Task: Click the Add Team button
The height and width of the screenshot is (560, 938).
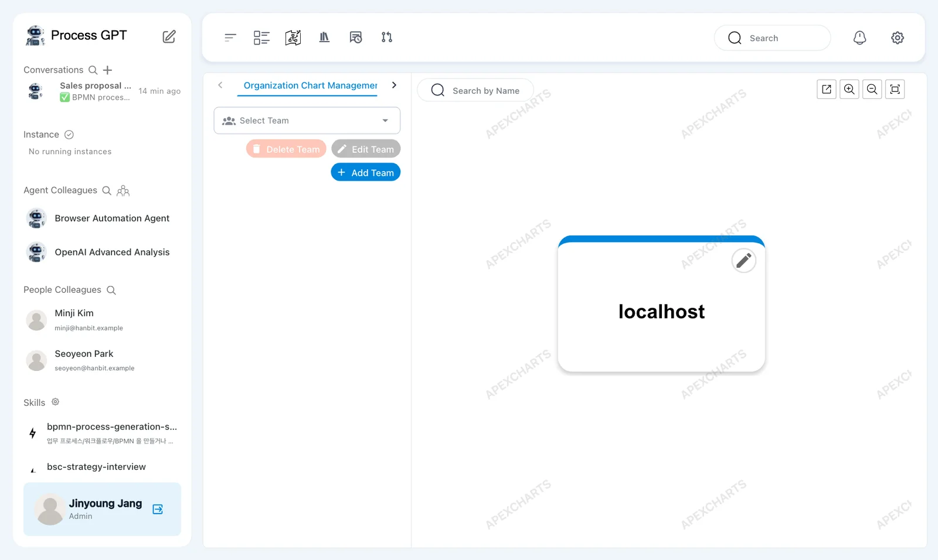Action: [366, 172]
